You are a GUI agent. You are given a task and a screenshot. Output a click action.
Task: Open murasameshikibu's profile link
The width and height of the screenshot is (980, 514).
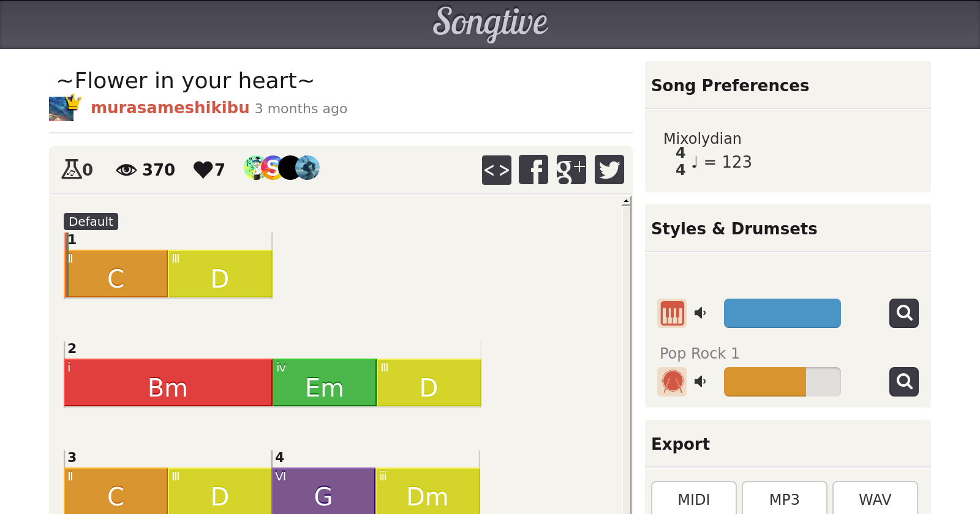point(170,108)
